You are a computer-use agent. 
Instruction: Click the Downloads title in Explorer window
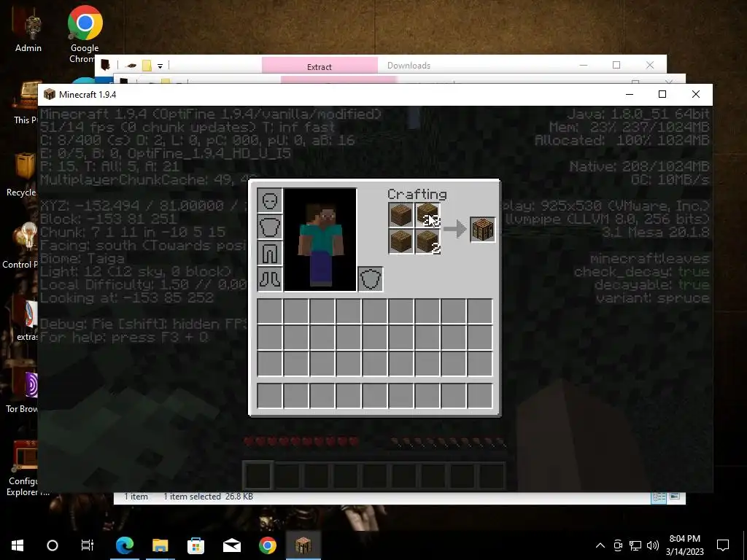(409, 66)
